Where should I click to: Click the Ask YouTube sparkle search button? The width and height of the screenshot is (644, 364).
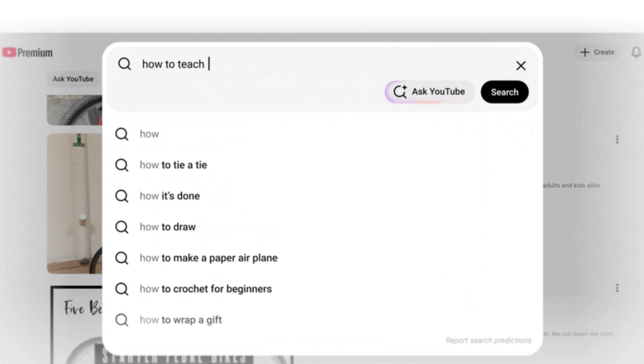(430, 92)
